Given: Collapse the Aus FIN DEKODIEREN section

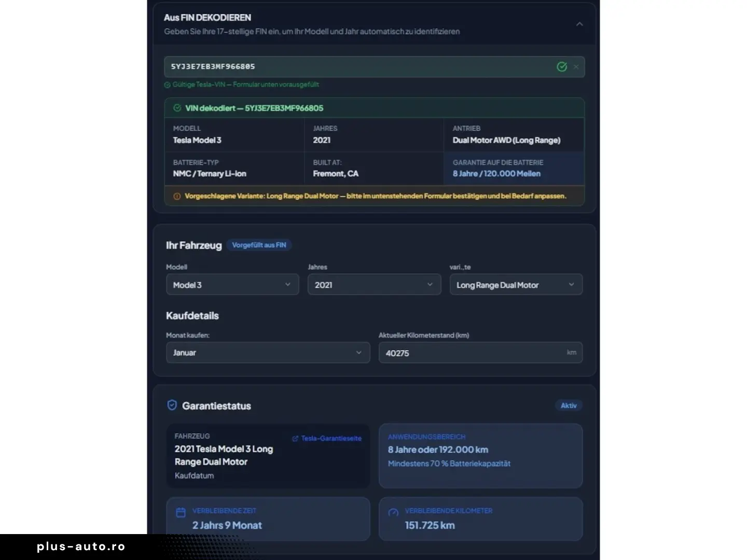Looking at the screenshot, I should (x=579, y=24).
